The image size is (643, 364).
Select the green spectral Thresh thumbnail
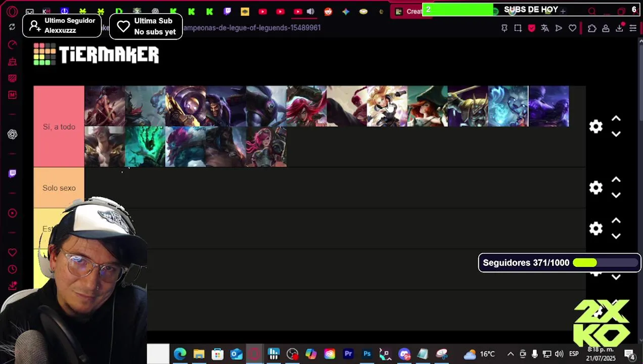145,147
